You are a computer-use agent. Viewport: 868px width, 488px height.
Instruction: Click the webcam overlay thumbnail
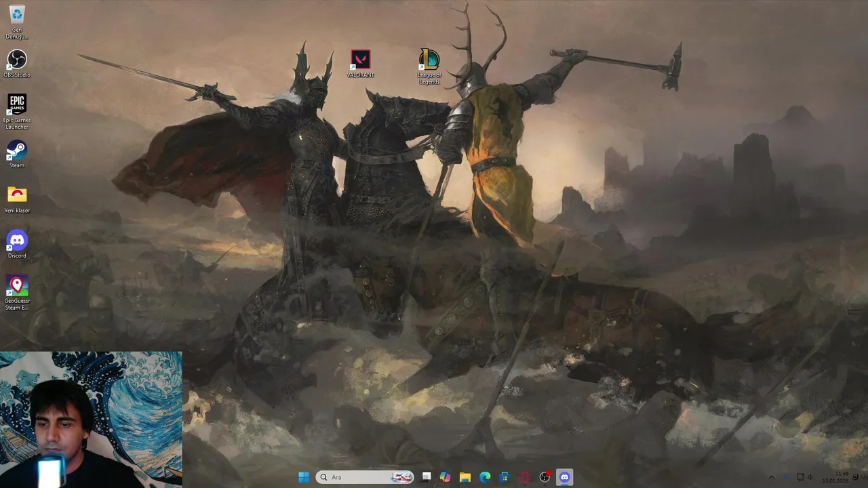pyautogui.click(x=91, y=420)
